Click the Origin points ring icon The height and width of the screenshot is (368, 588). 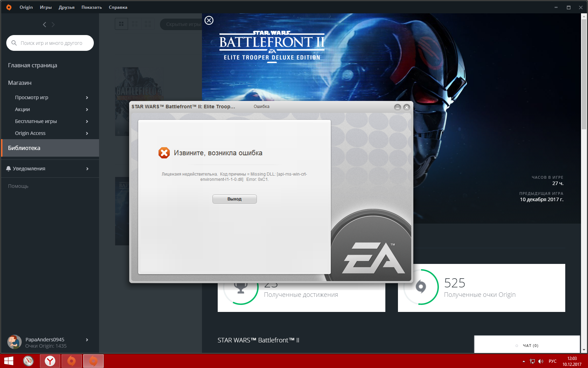(421, 287)
